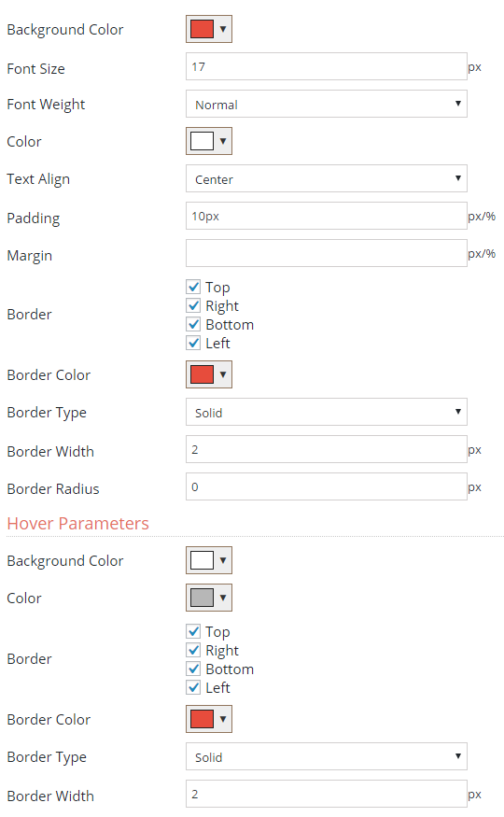Uncheck the Hover Top border checkbox
This screenshot has width=504, height=817.
tap(193, 631)
